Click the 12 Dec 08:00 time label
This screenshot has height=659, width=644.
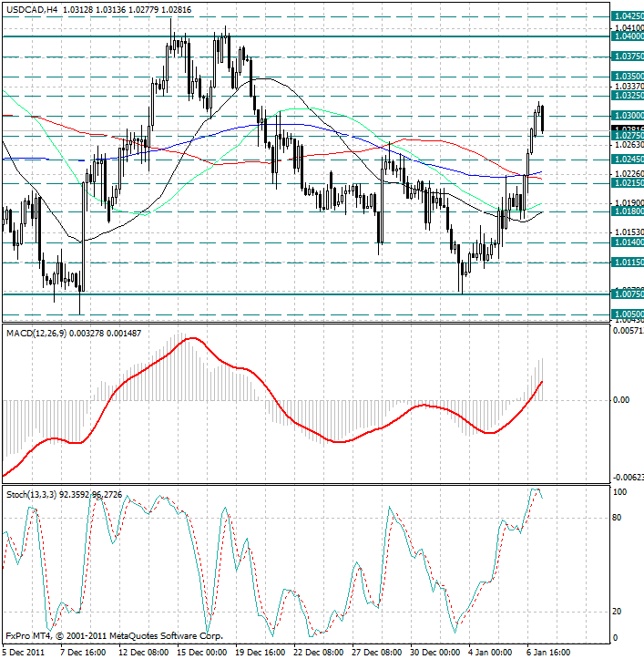click(x=144, y=653)
